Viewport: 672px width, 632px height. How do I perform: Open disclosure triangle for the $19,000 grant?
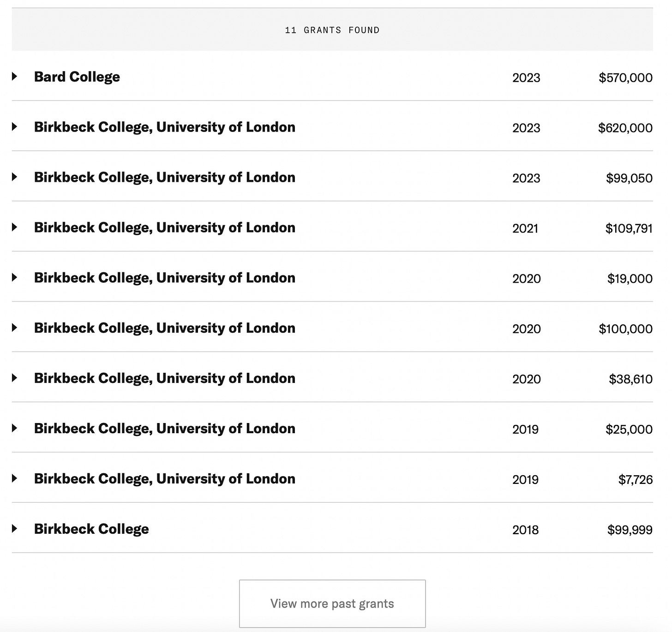coord(15,278)
